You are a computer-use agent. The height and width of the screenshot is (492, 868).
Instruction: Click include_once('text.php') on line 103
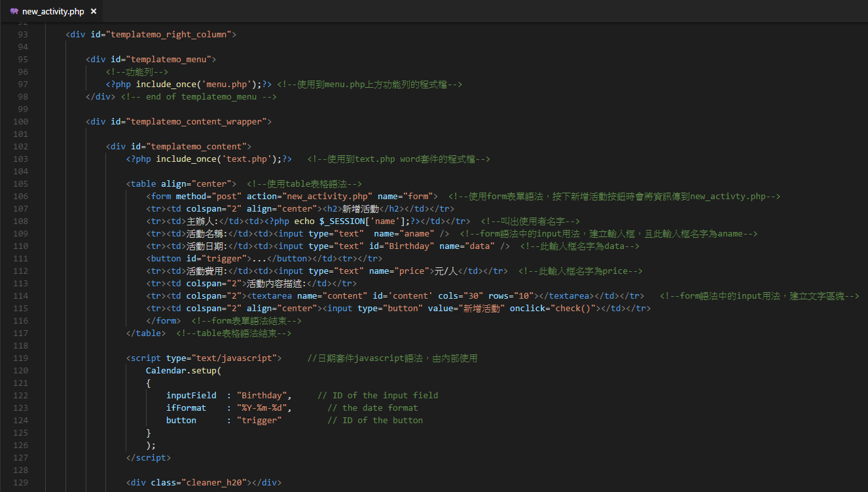click(x=217, y=159)
